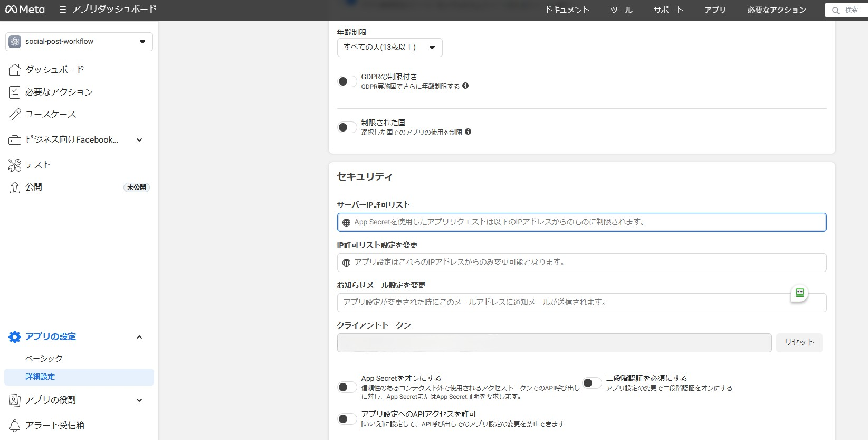Click the info icon beside 制限された国 description
Screen dimensions: 868x440
click(x=468, y=132)
